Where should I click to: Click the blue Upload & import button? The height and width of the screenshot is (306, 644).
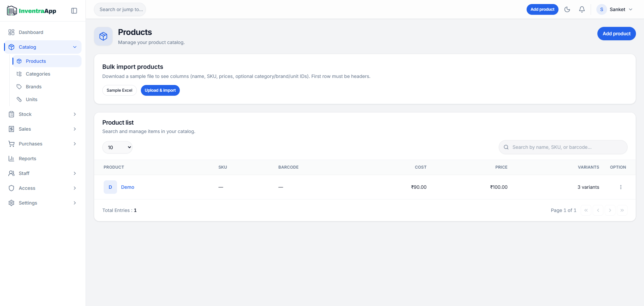160,90
